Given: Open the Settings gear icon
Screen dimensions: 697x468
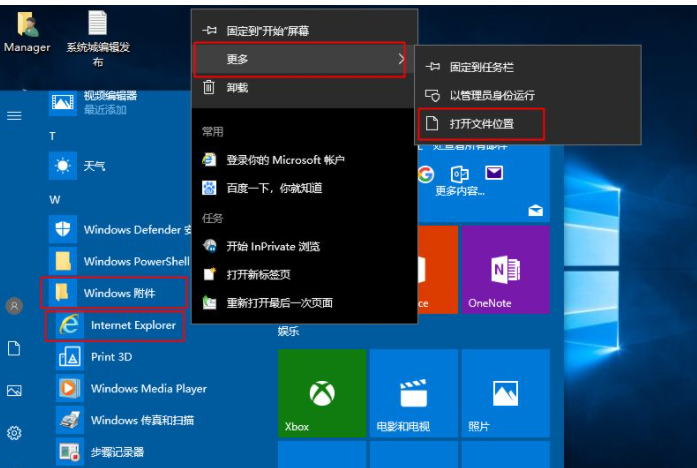Looking at the screenshot, I should coord(14,433).
